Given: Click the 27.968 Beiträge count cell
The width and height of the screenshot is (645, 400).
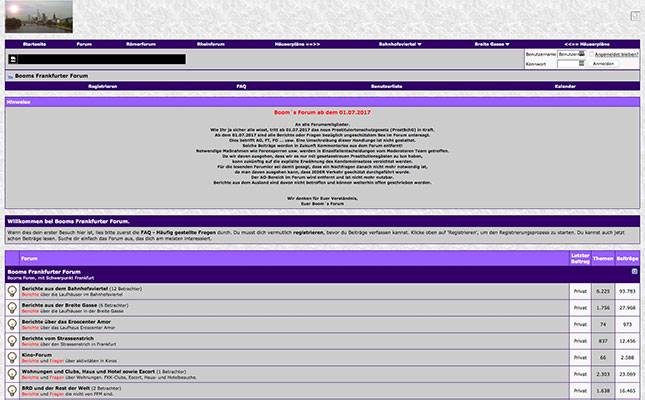Looking at the screenshot, I should click(x=627, y=308).
